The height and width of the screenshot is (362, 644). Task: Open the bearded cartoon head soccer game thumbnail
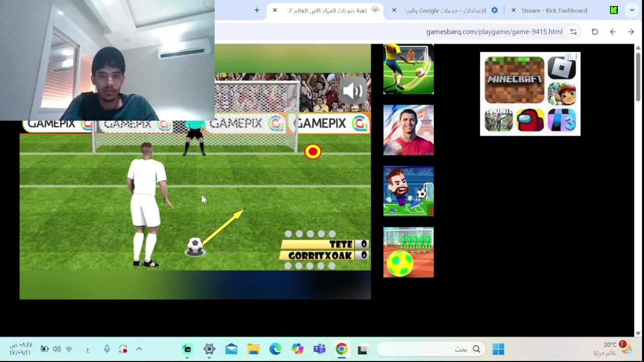pos(409,192)
